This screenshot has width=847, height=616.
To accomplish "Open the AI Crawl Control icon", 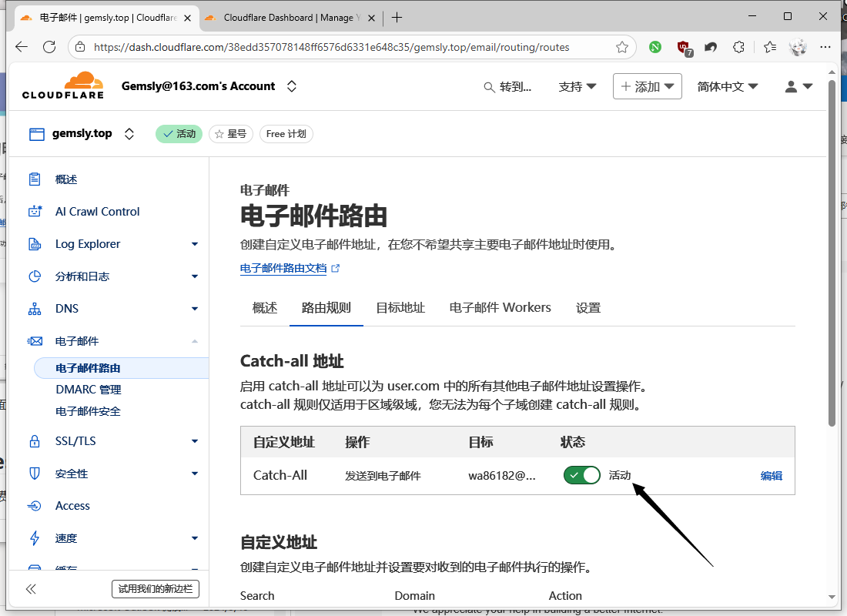I will point(35,212).
